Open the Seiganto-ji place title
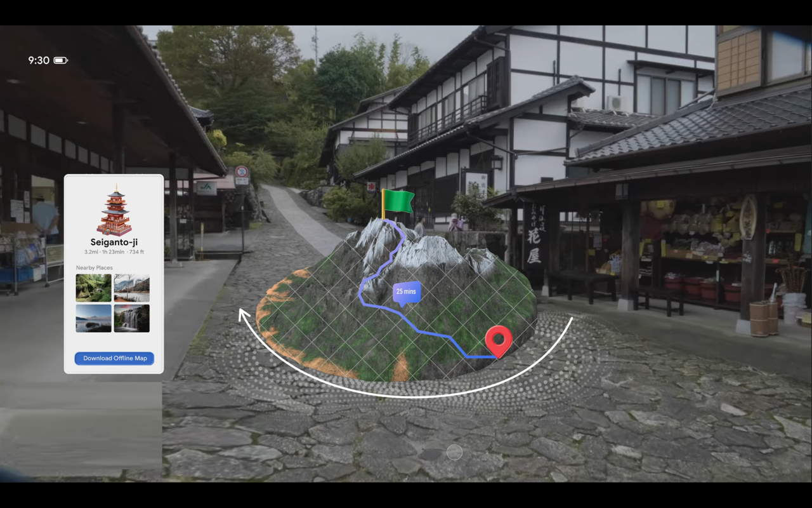 click(114, 243)
